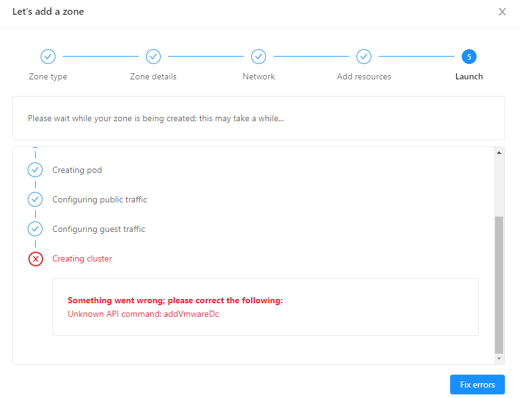Viewport: 532px width, 398px height.
Task: Click the Zone details completed checkmark icon
Action: click(153, 56)
